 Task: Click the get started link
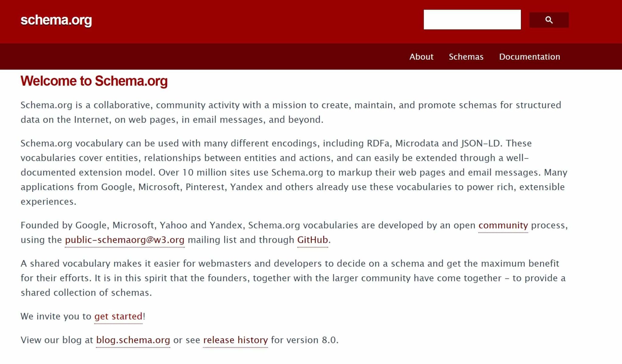(x=118, y=316)
